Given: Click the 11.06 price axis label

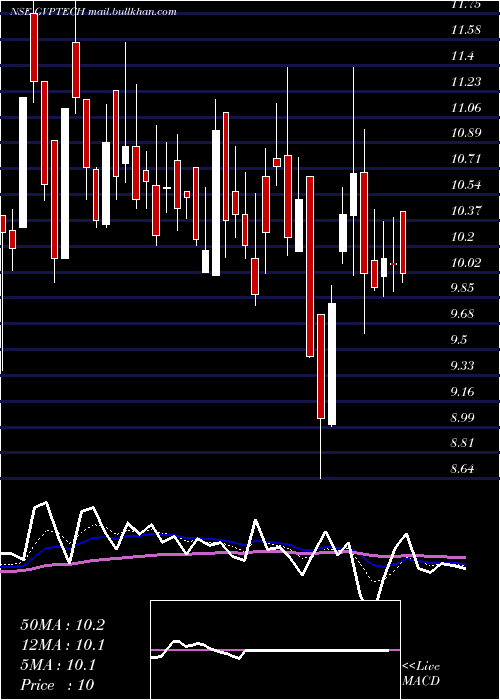Looking at the screenshot, I should coord(466,108).
